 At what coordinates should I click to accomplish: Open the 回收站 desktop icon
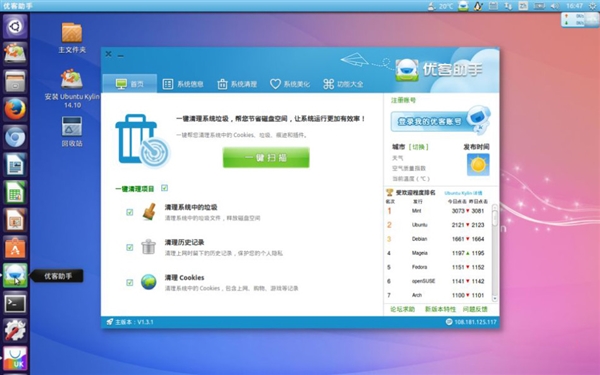pos(72,131)
